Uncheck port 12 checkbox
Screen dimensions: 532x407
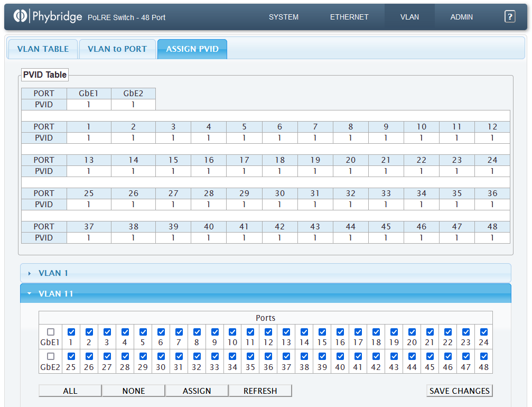268,331
